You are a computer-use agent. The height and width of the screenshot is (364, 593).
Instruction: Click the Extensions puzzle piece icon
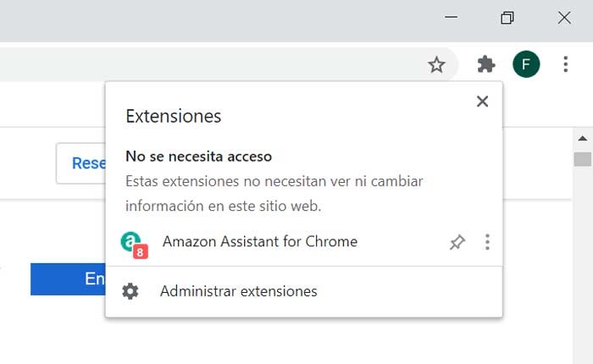click(x=485, y=64)
